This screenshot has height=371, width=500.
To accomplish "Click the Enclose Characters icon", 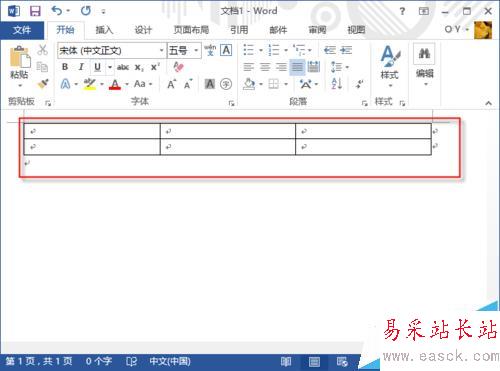I will click(226, 84).
